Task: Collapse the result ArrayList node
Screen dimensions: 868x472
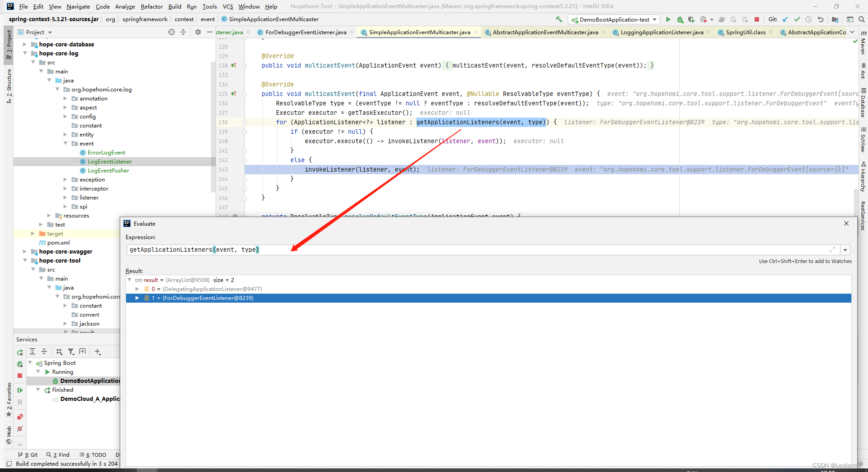Action: pos(130,280)
